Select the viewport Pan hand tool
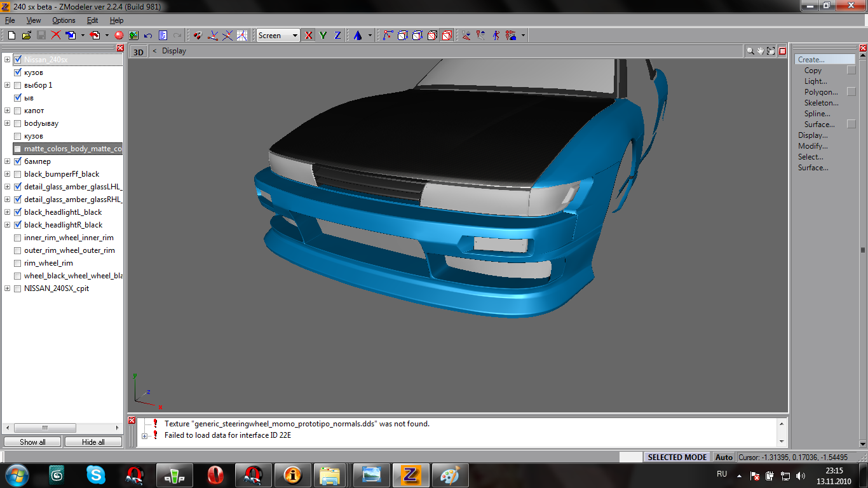Screen dimensions: 868x488 click(761, 51)
